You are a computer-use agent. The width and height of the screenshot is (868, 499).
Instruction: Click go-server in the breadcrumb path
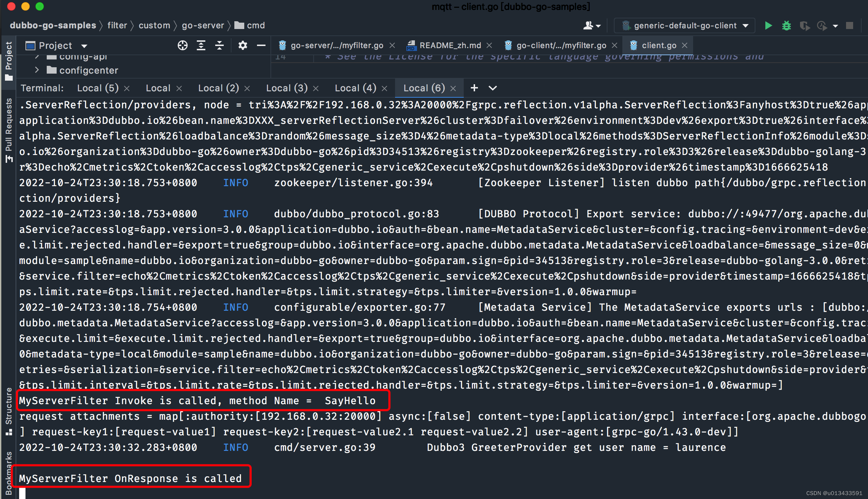click(x=202, y=25)
